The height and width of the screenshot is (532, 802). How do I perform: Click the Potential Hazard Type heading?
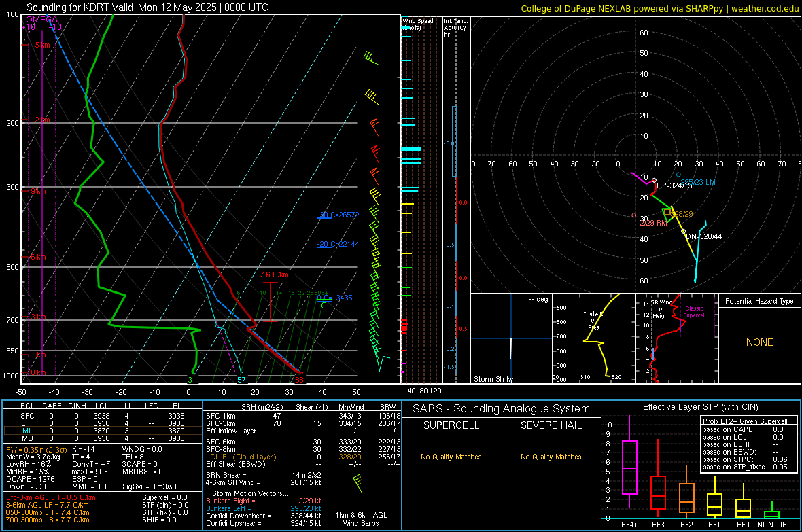click(759, 301)
